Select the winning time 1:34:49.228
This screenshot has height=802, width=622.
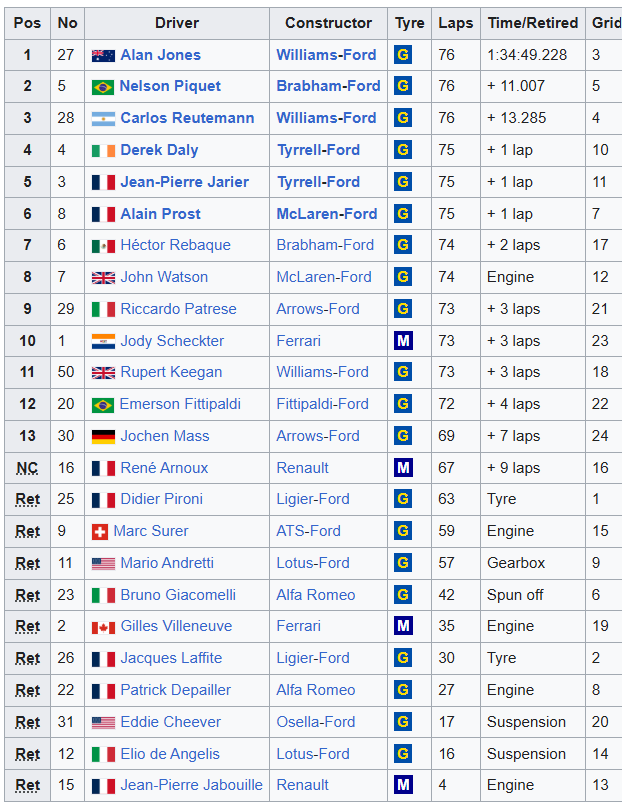tap(527, 55)
